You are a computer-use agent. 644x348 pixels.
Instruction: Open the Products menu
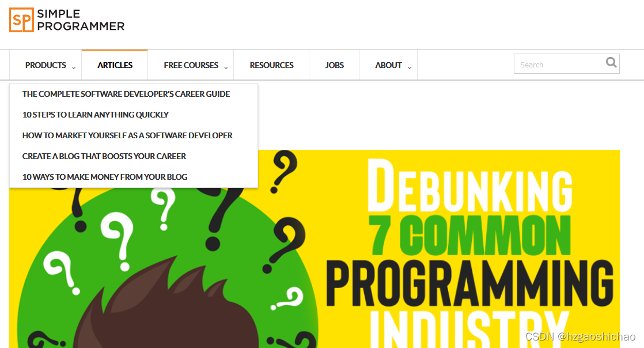click(46, 65)
